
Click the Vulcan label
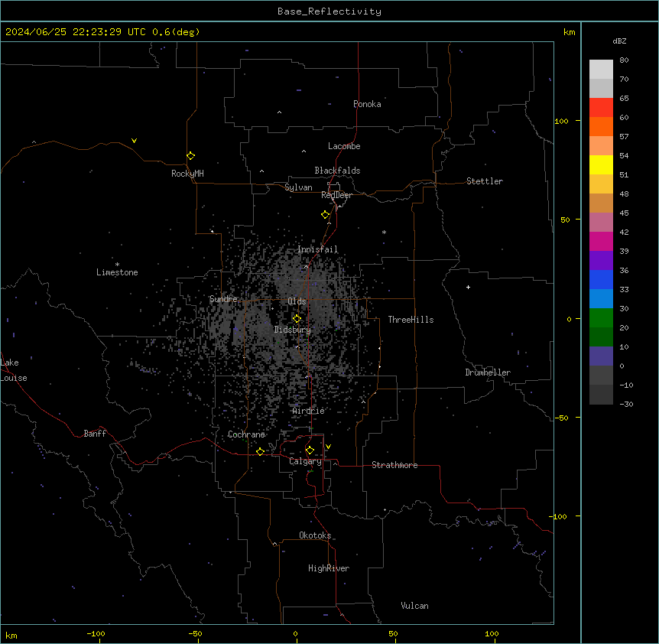coord(415,606)
